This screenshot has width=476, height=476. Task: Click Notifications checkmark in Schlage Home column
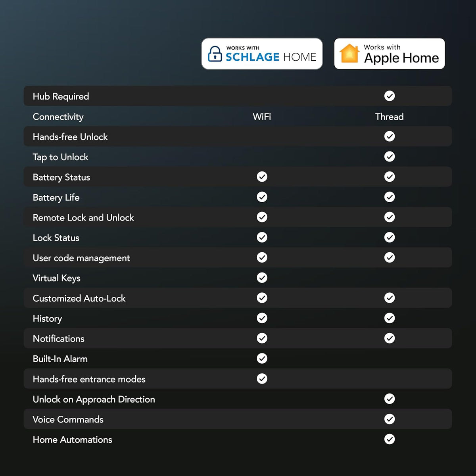(262, 338)
